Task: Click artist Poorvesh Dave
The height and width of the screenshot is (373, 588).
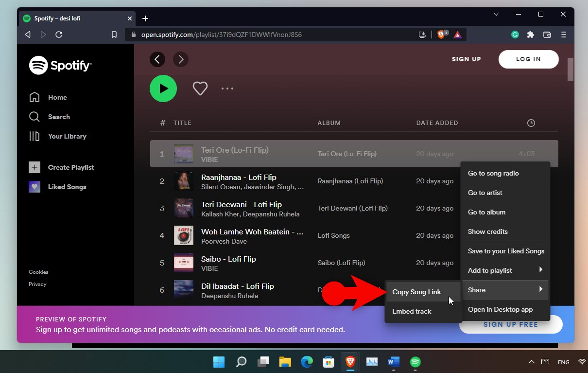Action: [x=224, y=241]
